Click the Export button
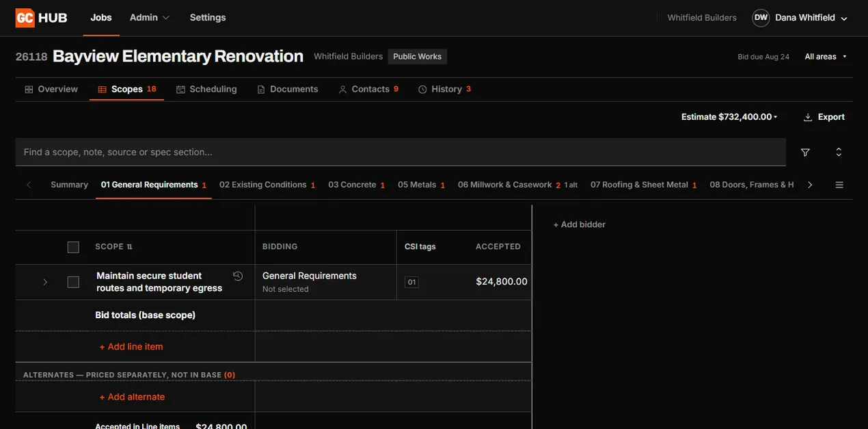This screenshot has height=429, width=868. (824, 117)
